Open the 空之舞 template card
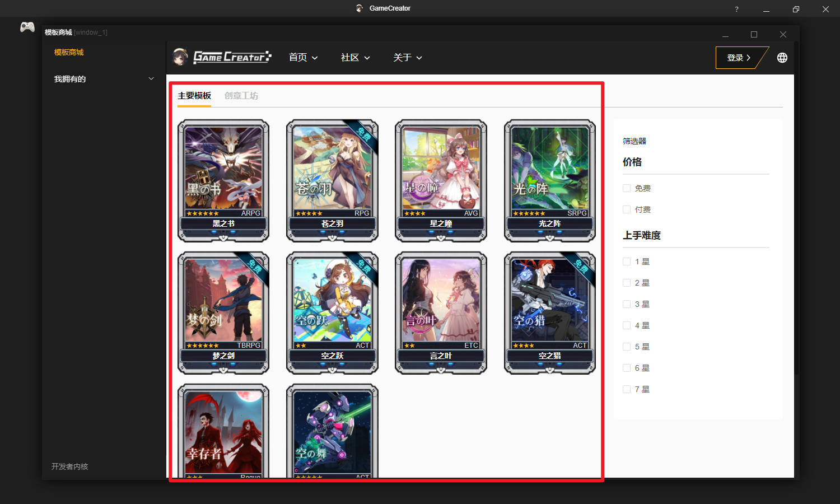Viewport: 840px width, 504px height. 332,431
